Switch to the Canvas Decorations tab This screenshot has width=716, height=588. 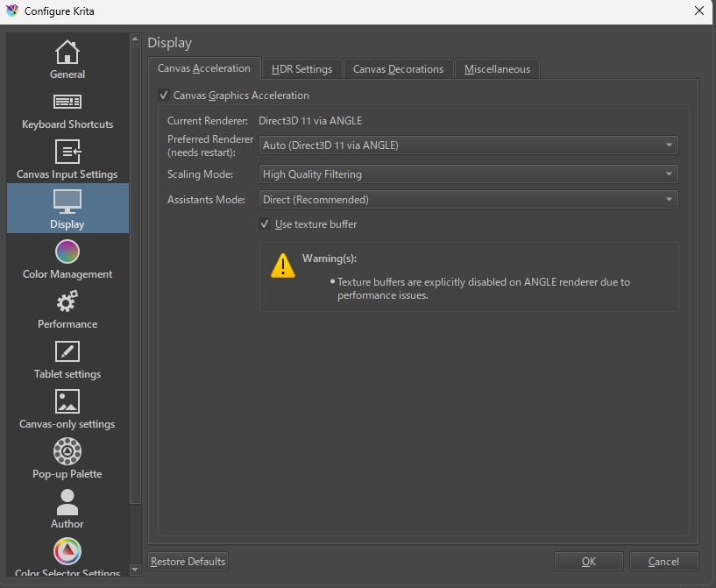(398, 69)
